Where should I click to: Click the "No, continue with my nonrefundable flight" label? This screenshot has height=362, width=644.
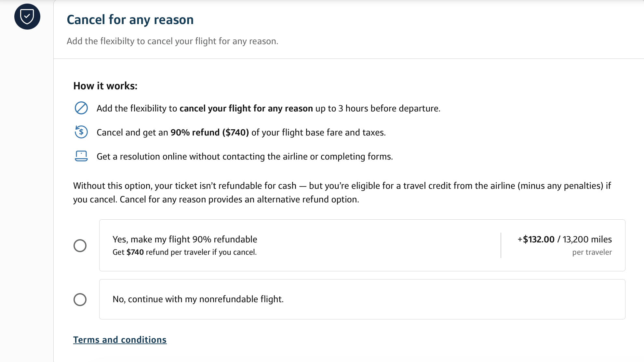pyautogui.click(x=198, y=299)
